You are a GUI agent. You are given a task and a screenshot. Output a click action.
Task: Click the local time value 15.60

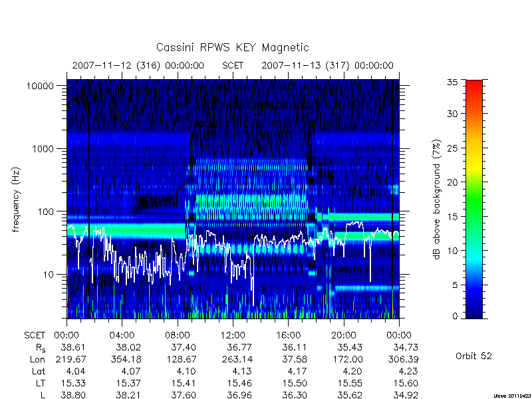[x=406, y=383]
